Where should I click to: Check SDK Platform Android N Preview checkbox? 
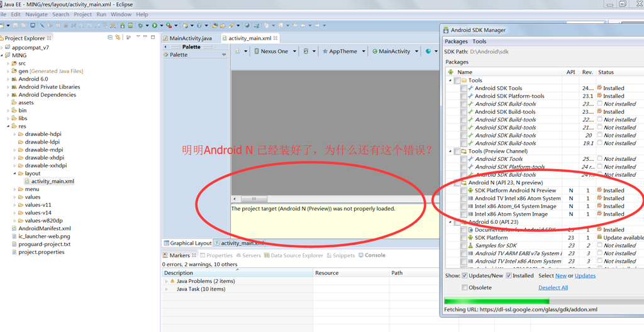[464, 191]
